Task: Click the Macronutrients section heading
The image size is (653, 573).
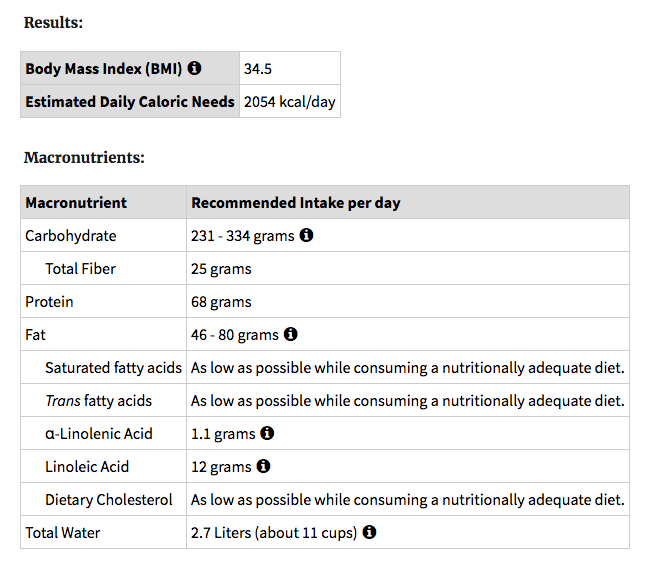Action: pos(84,158)
